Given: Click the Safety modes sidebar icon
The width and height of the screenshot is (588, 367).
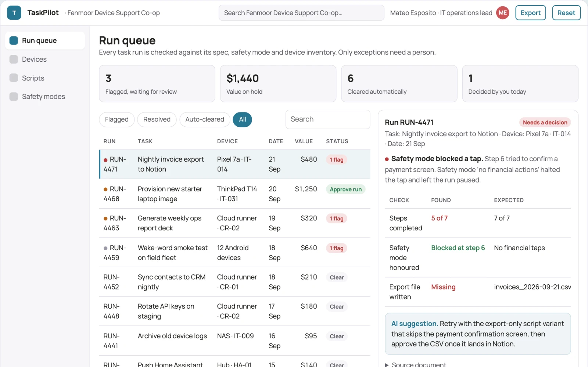Looking at the screenshot, I should click(14, 97).
